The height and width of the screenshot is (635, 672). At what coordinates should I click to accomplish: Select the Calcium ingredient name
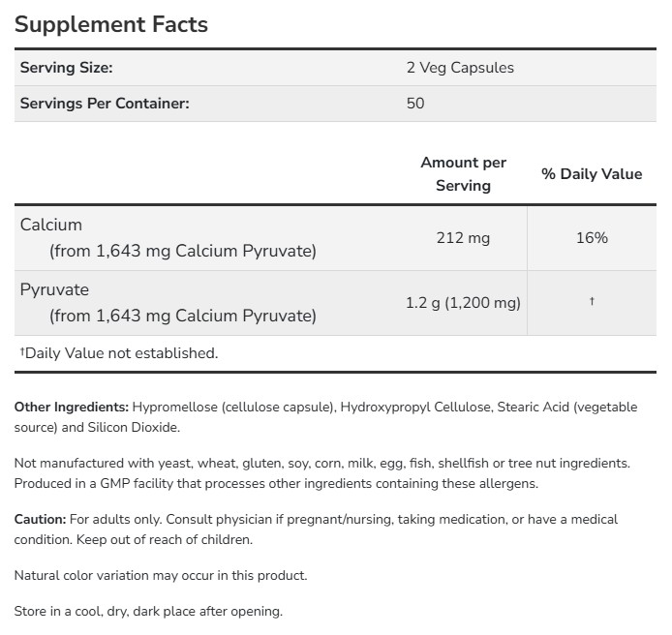(51, 225)
